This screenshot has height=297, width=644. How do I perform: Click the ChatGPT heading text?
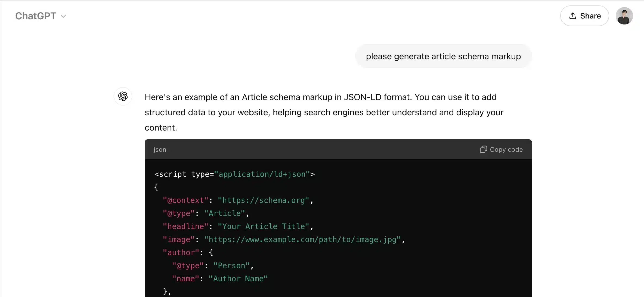click(35, 16)
